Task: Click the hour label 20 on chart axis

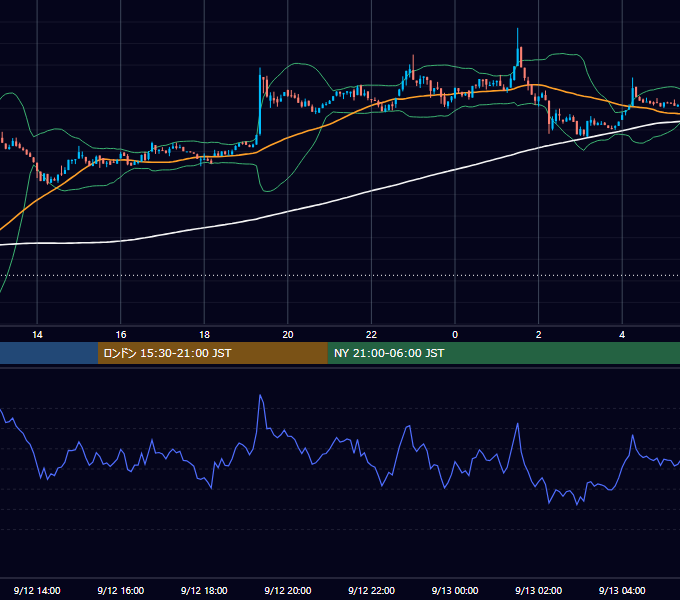Action: 288,335
